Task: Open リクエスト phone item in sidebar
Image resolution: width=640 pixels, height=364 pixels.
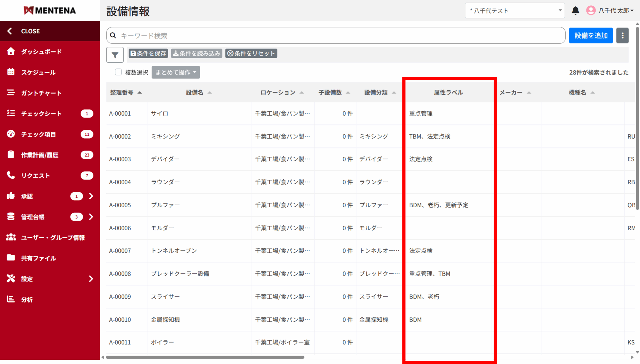Action: 35,175
